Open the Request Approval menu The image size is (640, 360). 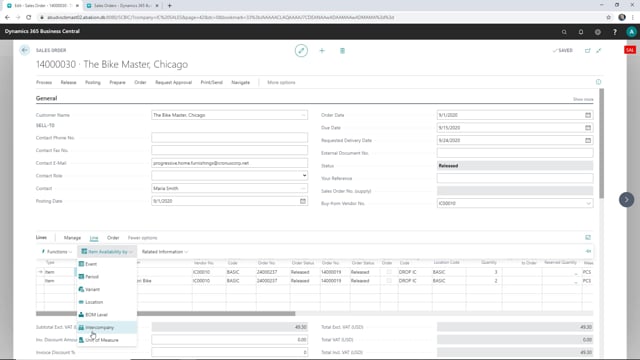173,82
